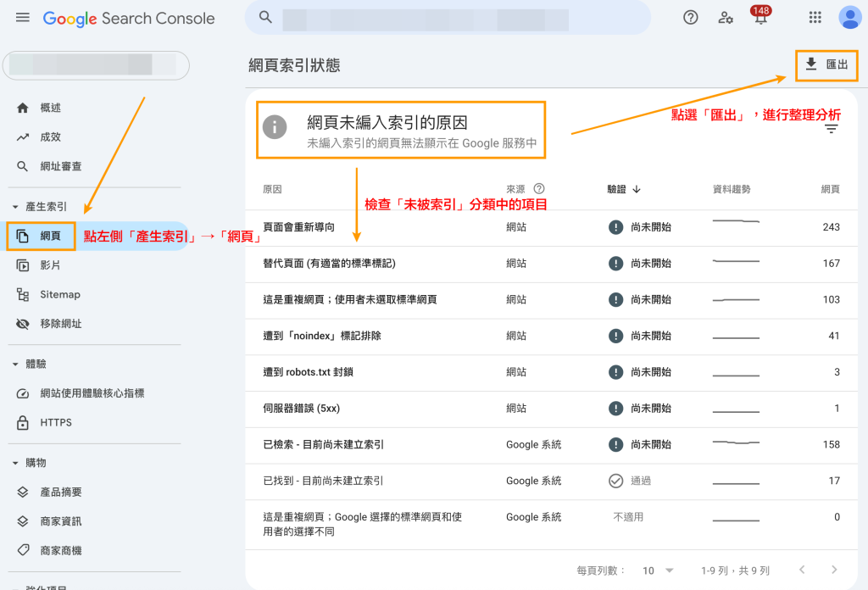868x590 pixels.
Task: Open 頁面會重新導向 row
Action: pos(551,227)
